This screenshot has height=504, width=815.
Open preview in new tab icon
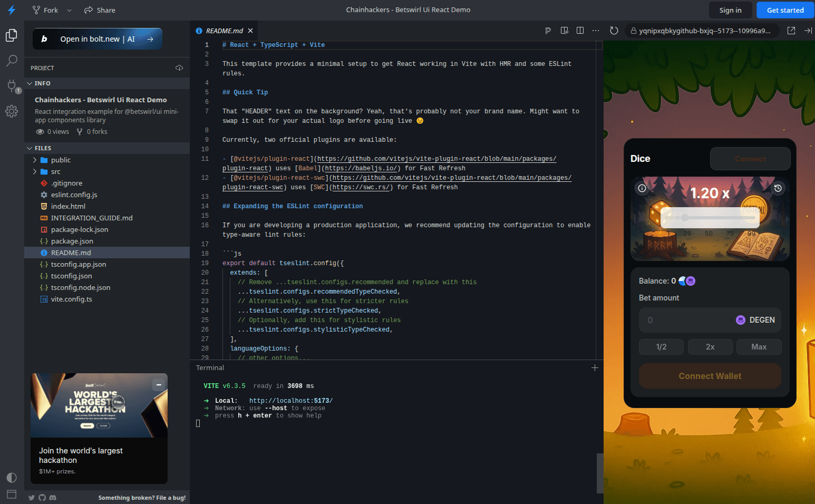coord(791,31)
